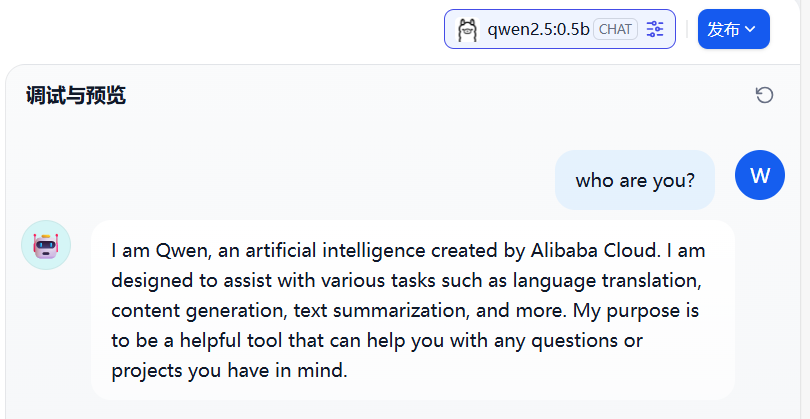Click the CHAT mode badge
This screenshot has width=810, height=419.
615,29
